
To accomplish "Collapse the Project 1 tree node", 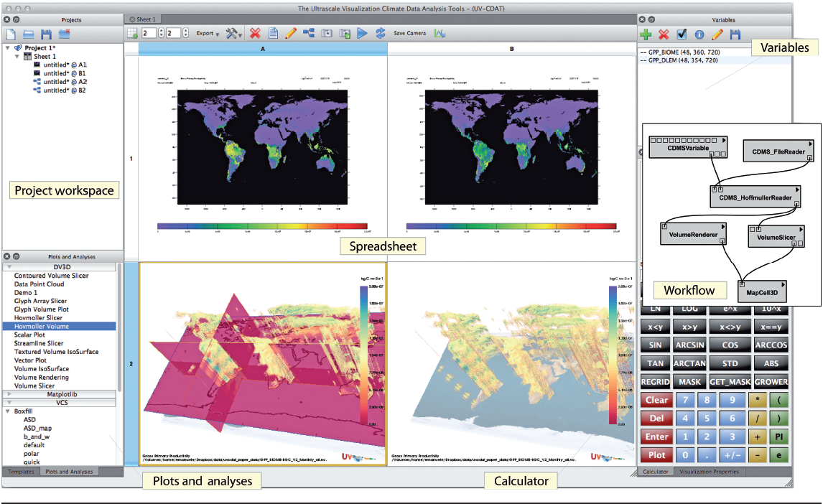I will [x=7, y=48].
